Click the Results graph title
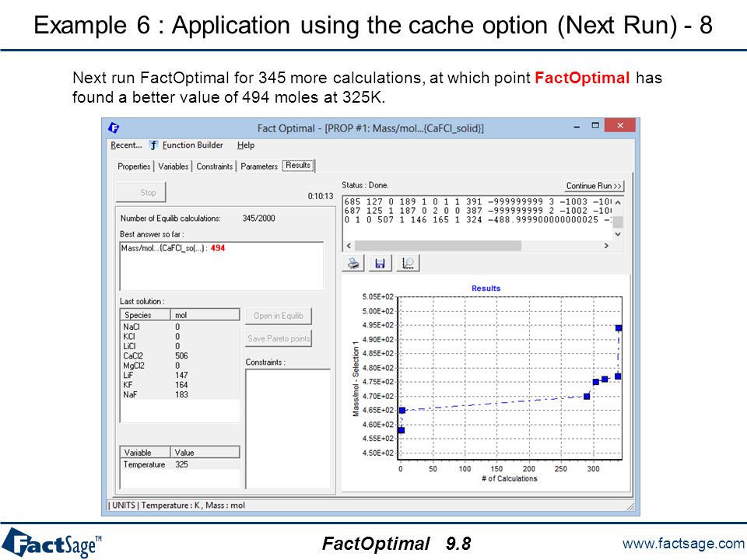Image resolution: width=747 pixels, height=560 pixels. (486, 288)
